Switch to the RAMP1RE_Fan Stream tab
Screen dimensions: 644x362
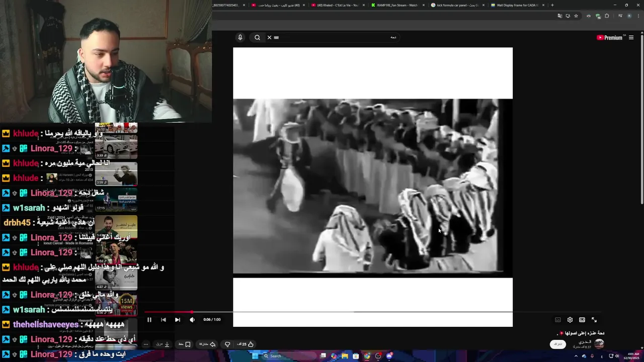[397, 5]
